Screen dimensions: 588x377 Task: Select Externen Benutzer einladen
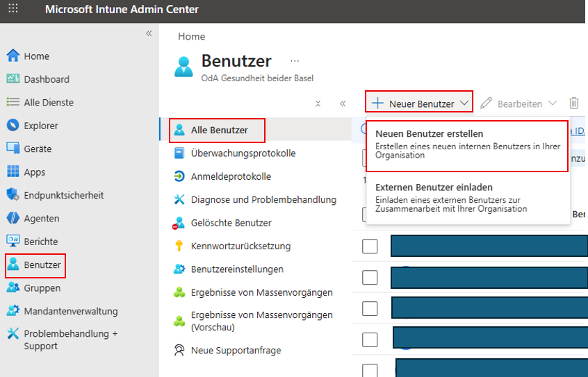point(467,199)
